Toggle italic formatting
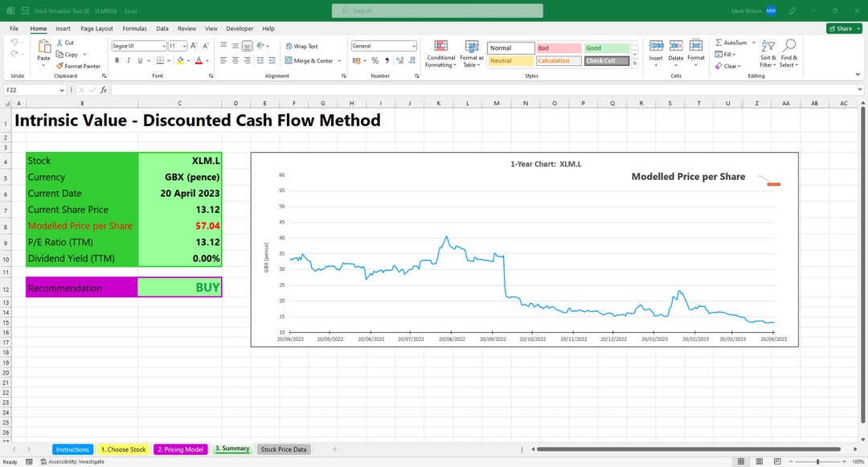868x467 pixels. (128, 60)
